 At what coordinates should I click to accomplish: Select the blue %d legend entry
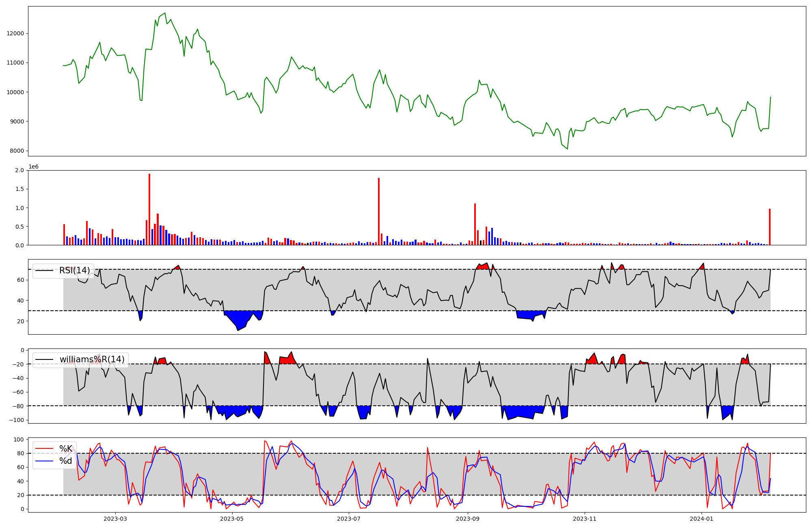tap(65, 461)
